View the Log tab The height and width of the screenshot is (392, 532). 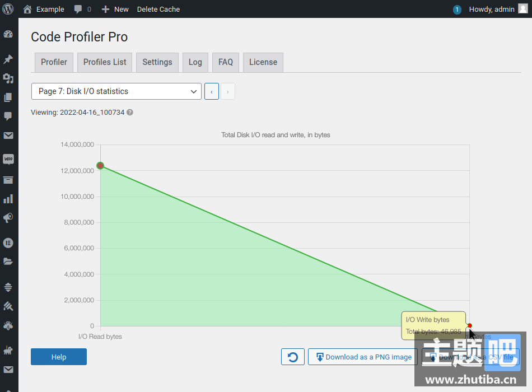click(x=195, y=63)
